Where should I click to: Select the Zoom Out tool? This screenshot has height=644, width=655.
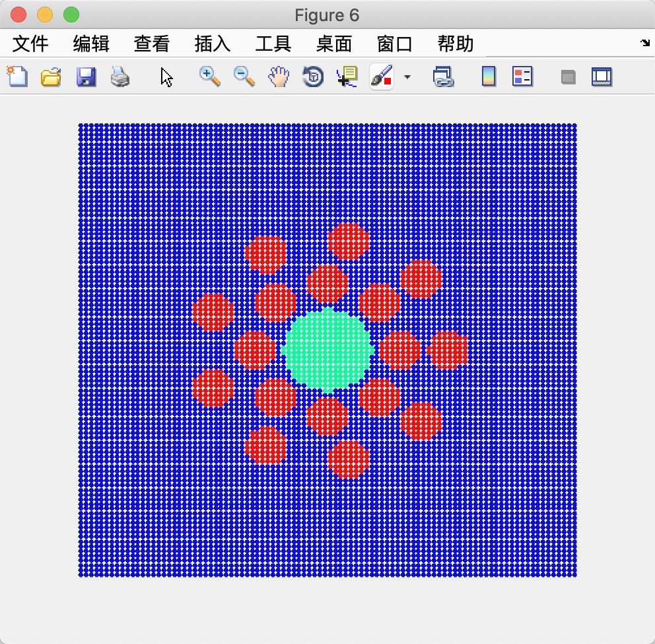click(244, 77)
